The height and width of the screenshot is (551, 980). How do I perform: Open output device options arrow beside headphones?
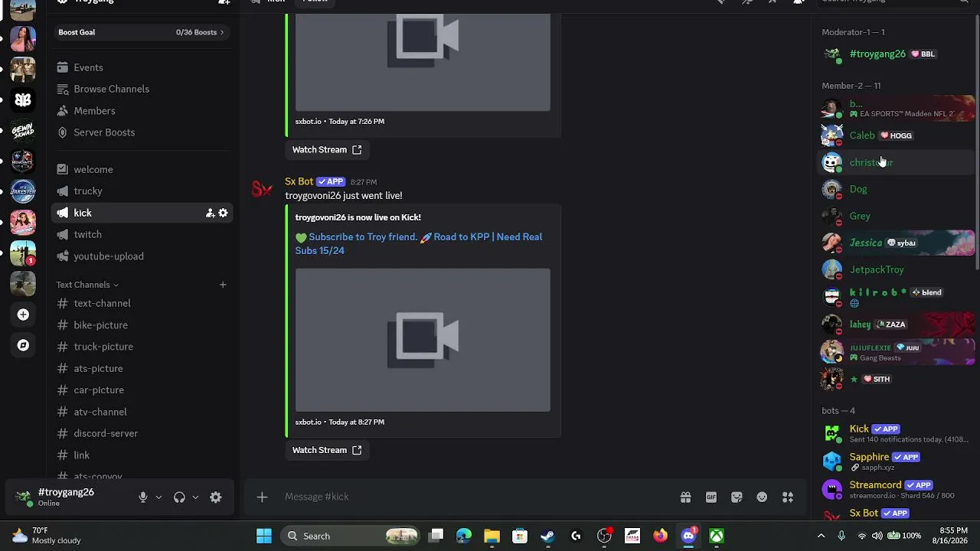pyautogui.click(x=195, y=497)
